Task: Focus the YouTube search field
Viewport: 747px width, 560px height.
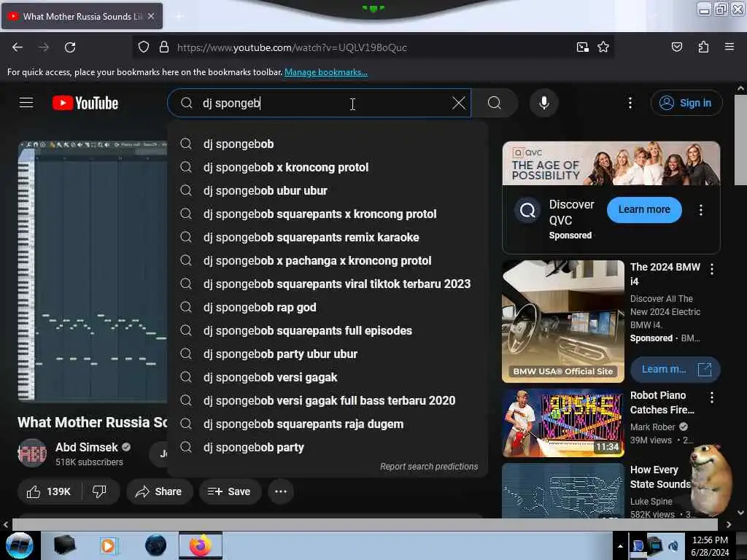Action: click(x=320, y=103)
